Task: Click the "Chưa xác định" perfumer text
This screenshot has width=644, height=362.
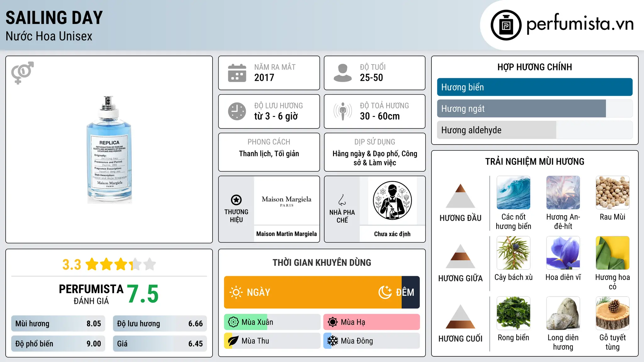Action: [x=392, y=234]
